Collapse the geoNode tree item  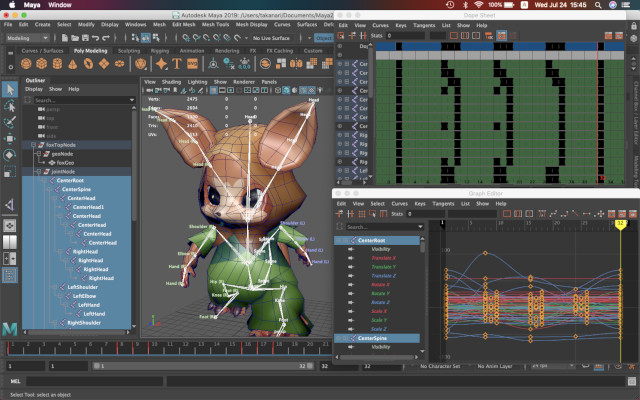click(x=39, y=154)
